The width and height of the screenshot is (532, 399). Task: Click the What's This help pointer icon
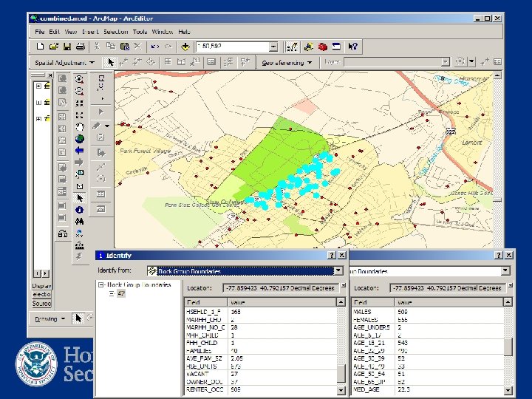[x=352, y=47]
